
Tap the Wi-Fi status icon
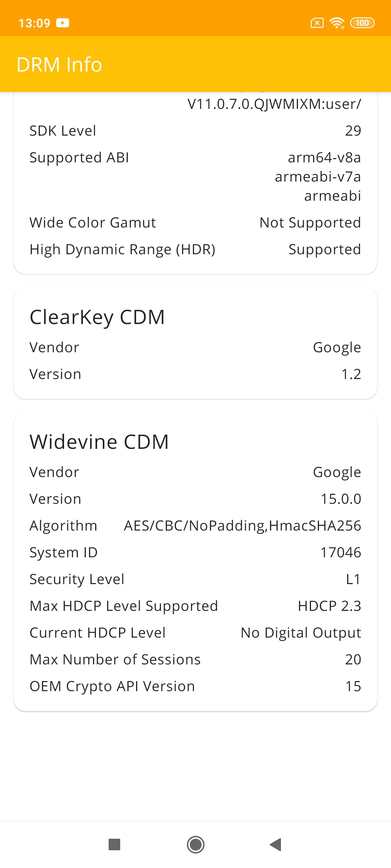[337, 23]
